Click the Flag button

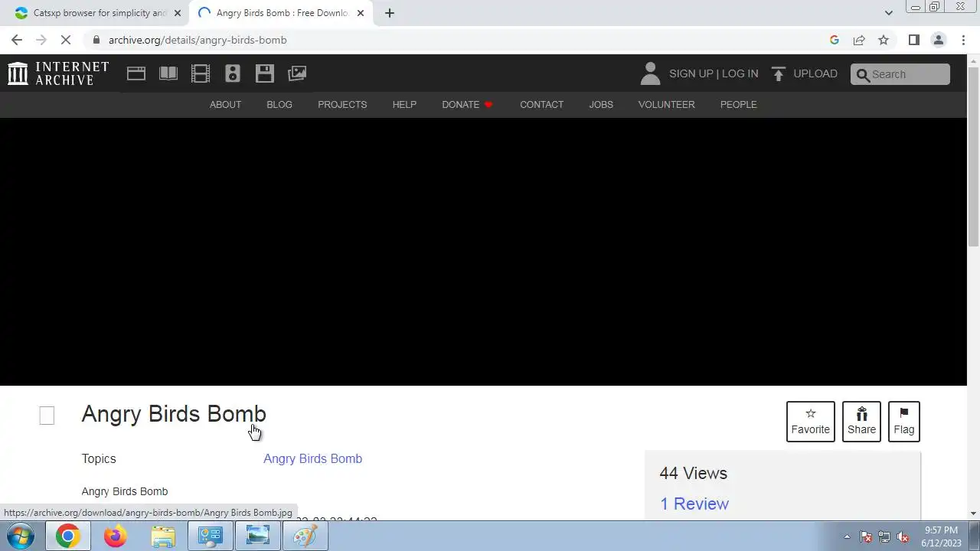[x=903, y=422]
